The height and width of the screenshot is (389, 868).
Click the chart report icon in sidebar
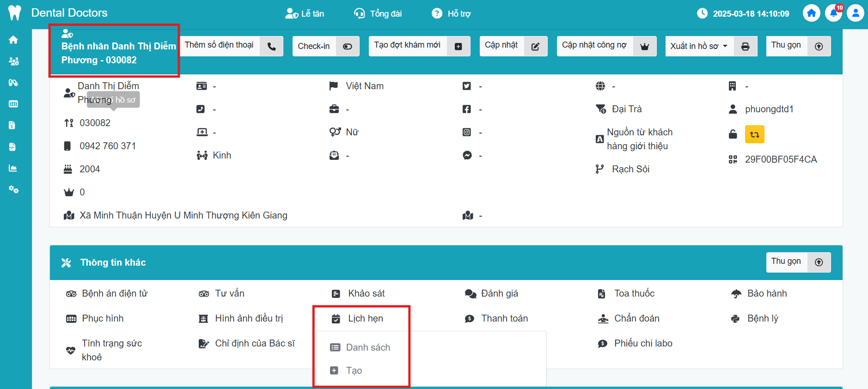pos(13,168)
